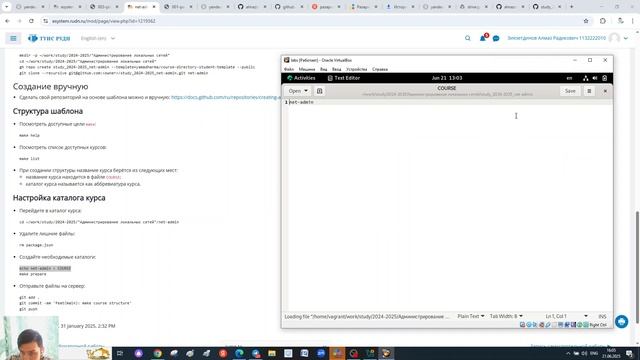Click the 'make prepare' command text
This screenshot has height=360, width=640.
tap(33, 274)
